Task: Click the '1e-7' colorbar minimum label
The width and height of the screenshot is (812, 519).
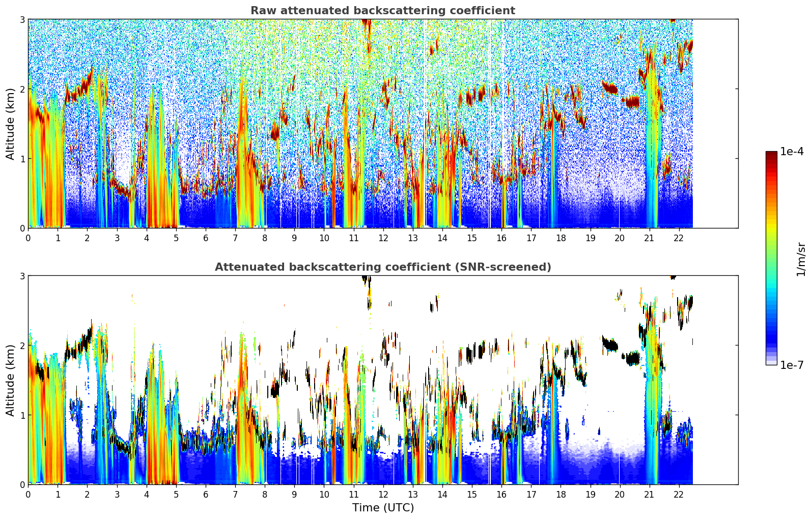Action: click(792, 365)
